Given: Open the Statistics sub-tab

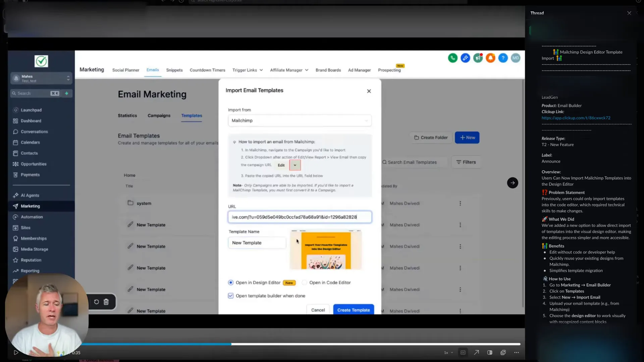Looking at the screenshot, I should pos(127,116).
